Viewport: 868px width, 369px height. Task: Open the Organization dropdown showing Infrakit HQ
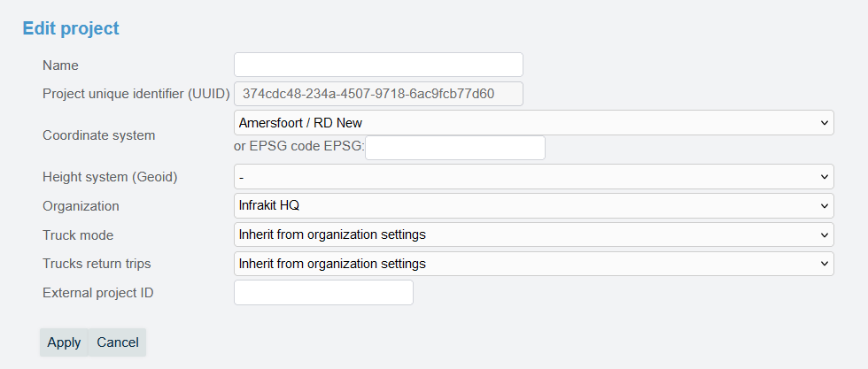point(533,206)
